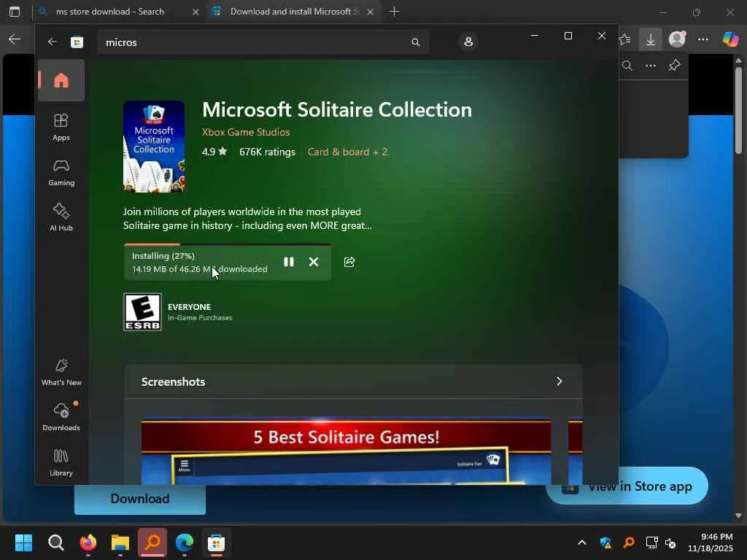Open the Gaming section in Store sidebar
The image size is (747, 560).
[x=61, y=172]
